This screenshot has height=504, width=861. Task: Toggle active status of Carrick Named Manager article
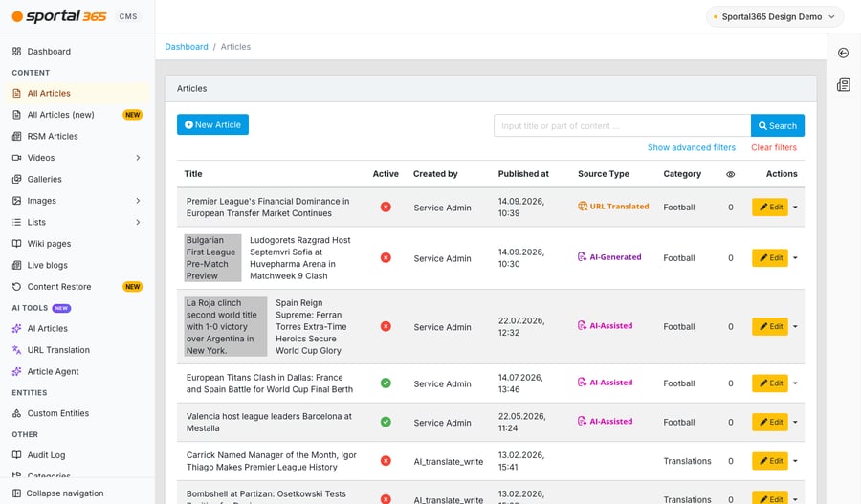386,461
